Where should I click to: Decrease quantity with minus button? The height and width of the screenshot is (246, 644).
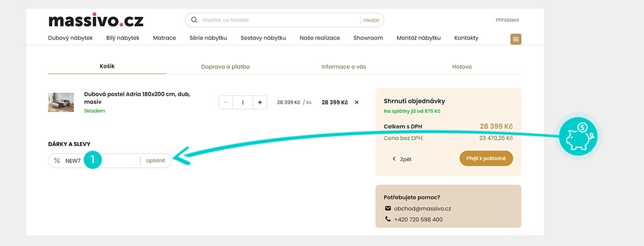pos(226,102)
